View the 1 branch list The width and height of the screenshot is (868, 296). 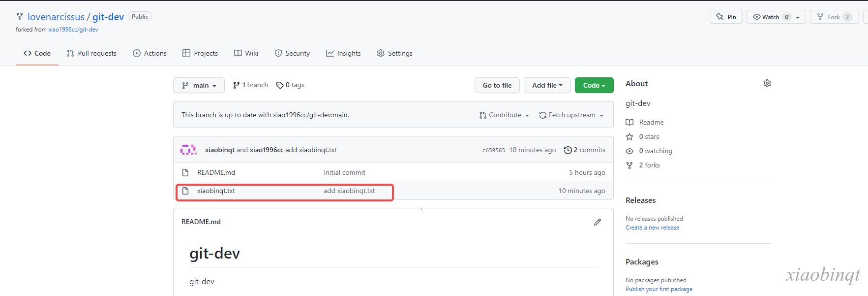coord(251,85)
